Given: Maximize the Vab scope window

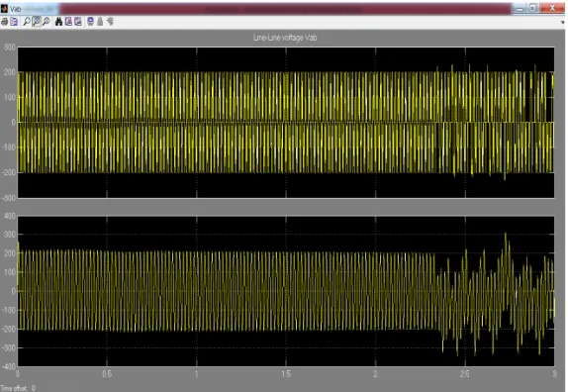Looking at the screenshot, I should click(532, 8).
